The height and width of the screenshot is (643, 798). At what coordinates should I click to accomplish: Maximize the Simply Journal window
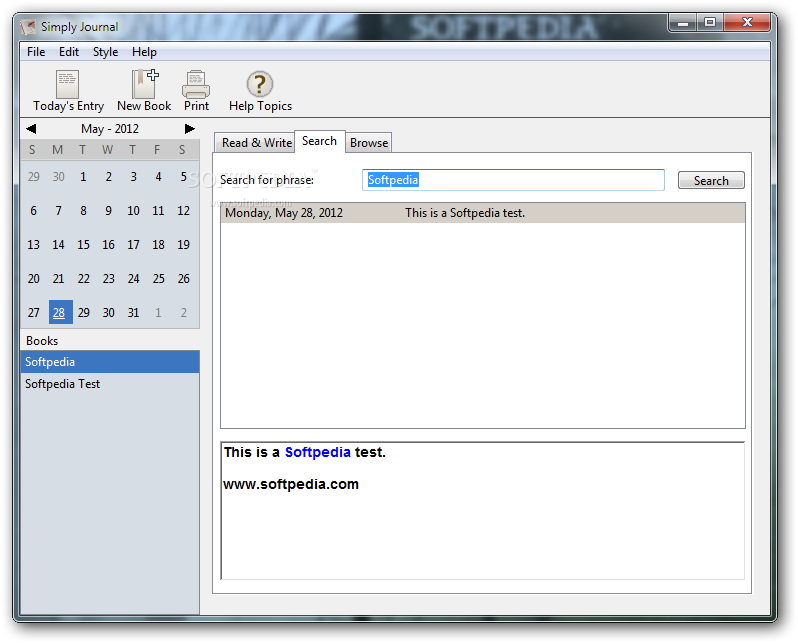pyautogui.click(x=710, y=23)
